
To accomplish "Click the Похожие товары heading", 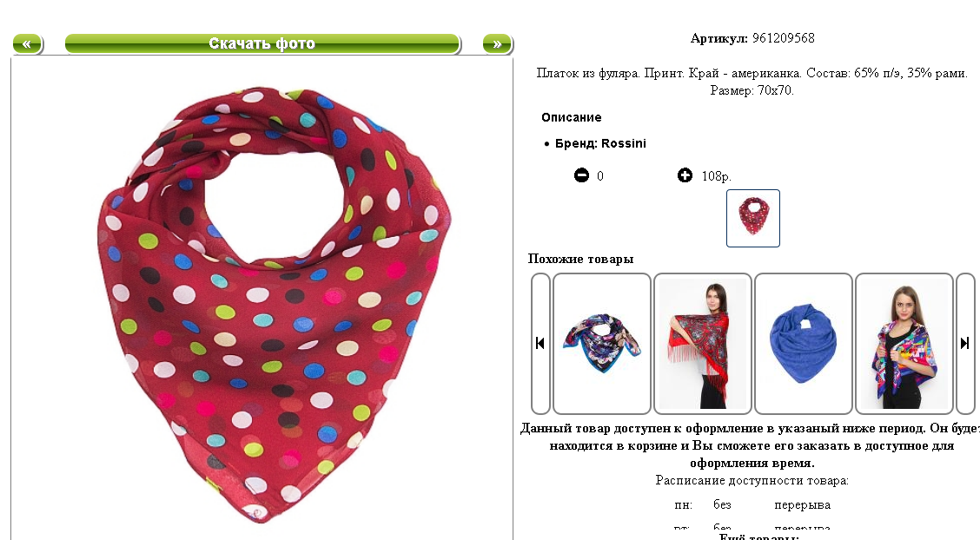I will coord(580,259).
